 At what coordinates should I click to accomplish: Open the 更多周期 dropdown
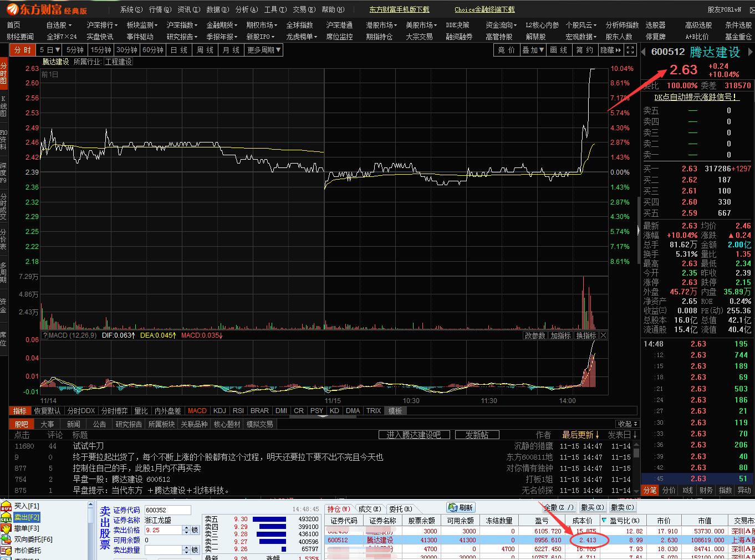point(264,50)
